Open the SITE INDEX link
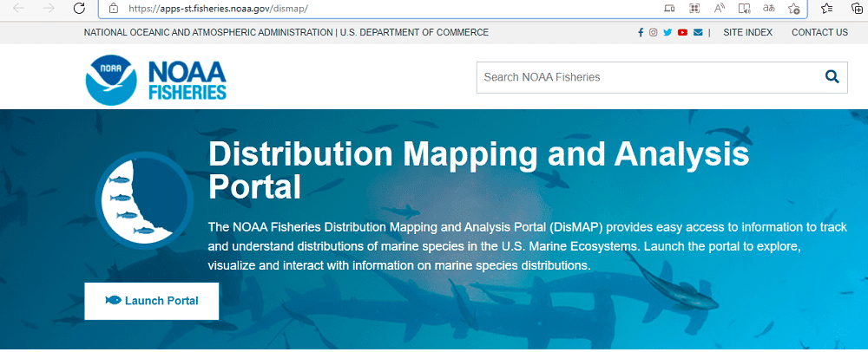Screen dimensions: 868x352 (x=748, y=33)
